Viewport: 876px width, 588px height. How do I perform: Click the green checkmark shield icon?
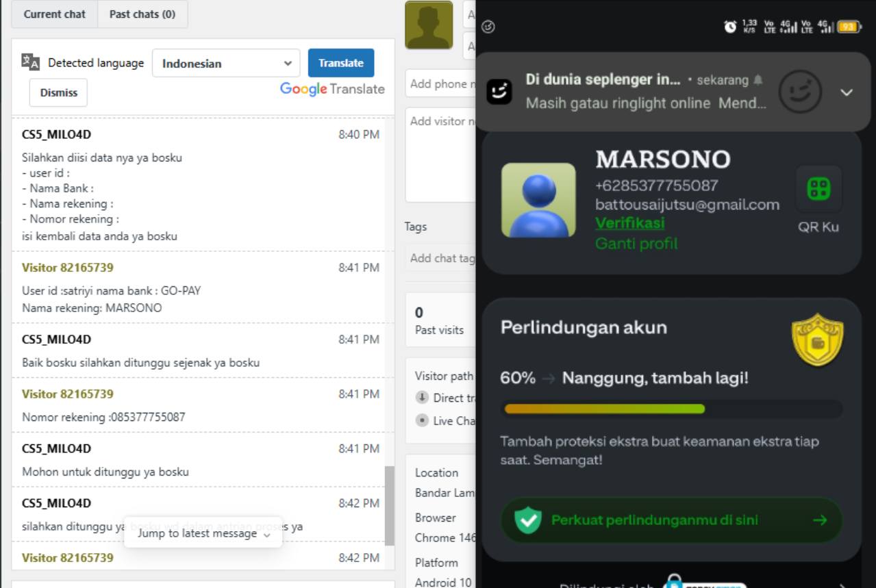tap(528, 520)
